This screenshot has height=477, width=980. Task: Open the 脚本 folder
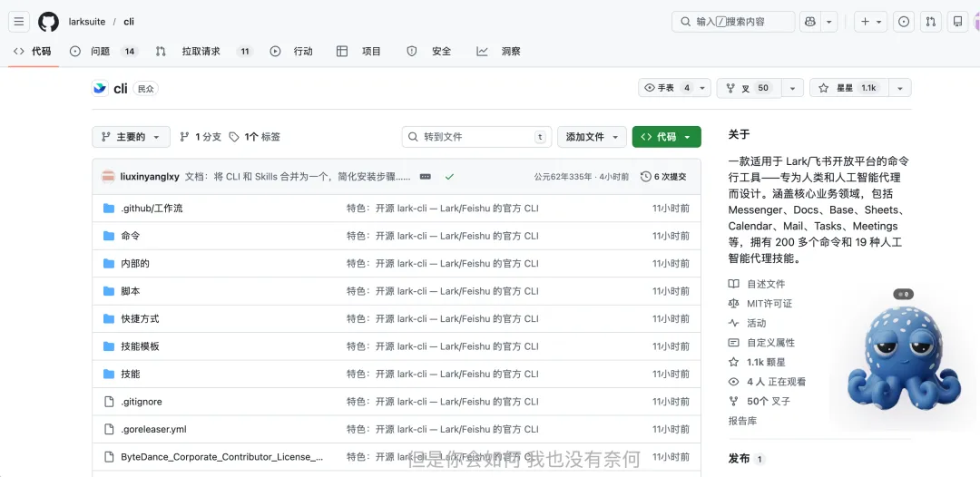click(130, 291)
